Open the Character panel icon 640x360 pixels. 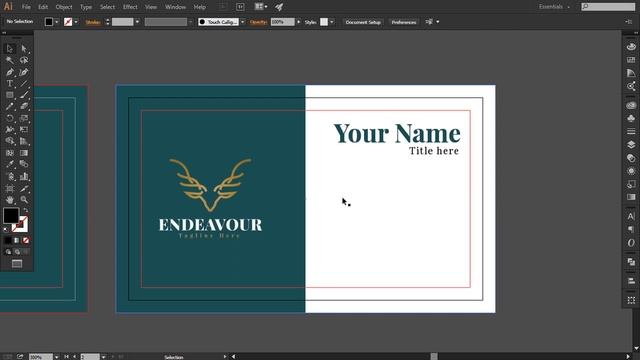coord(631,216)
